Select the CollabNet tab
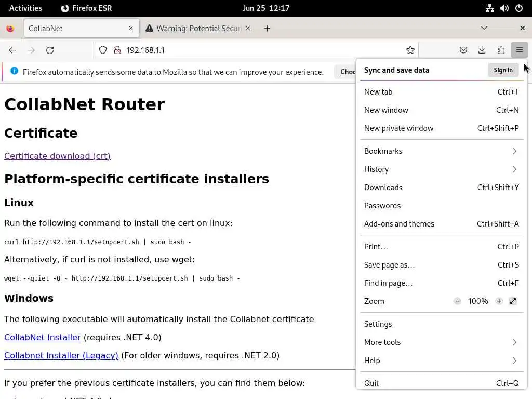 pos(82,29)
